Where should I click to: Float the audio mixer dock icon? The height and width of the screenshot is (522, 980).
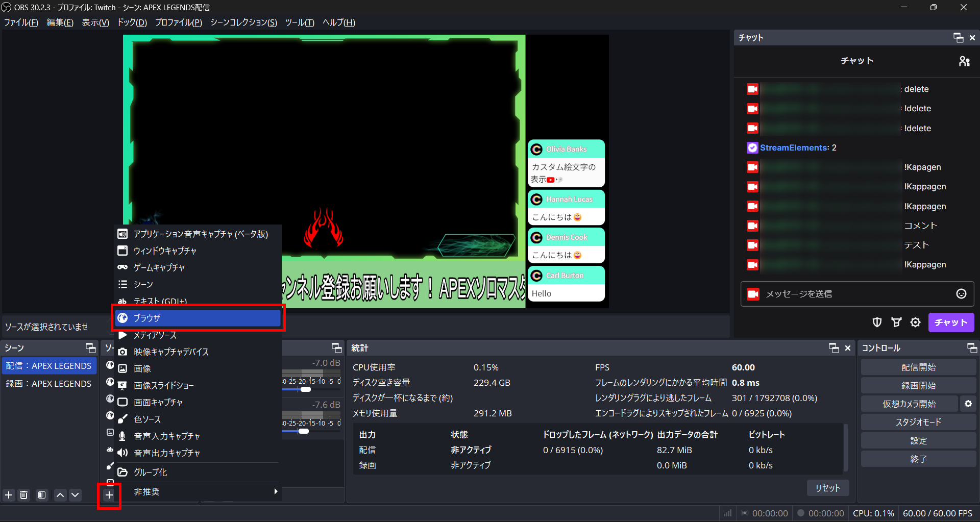pyautogui.click(x=337, y=348)
